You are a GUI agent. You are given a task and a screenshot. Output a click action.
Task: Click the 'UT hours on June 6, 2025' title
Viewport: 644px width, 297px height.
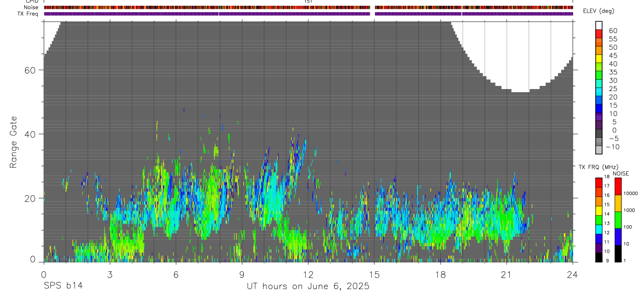pyautogui.click(x=308, y=287)
